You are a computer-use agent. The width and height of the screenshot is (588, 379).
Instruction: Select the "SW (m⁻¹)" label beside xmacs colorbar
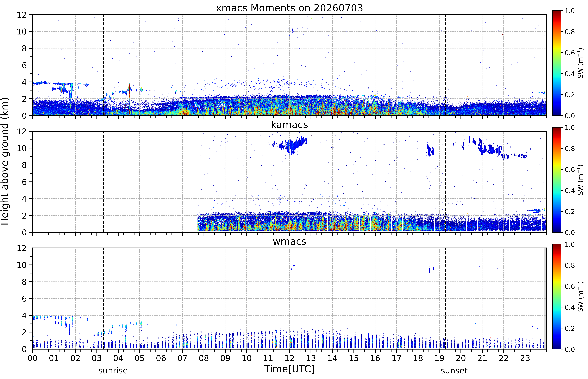pyautogui.click(x=580, y=63)
